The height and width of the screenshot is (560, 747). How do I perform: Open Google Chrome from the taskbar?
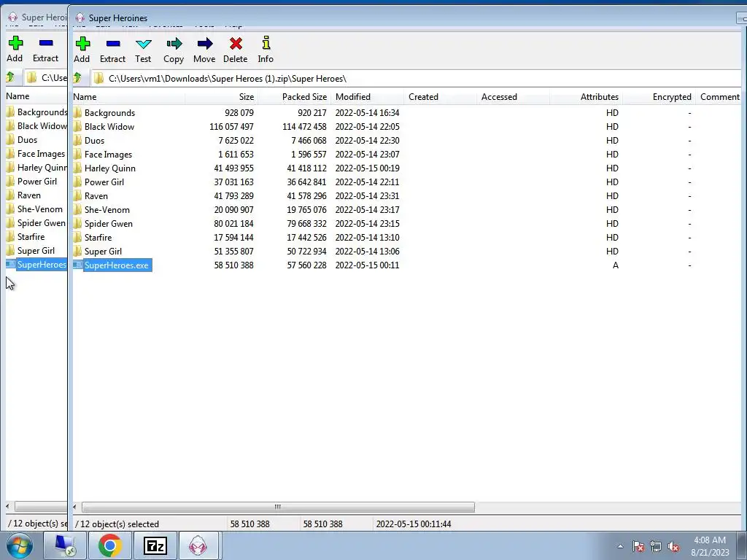pos(109,545)
